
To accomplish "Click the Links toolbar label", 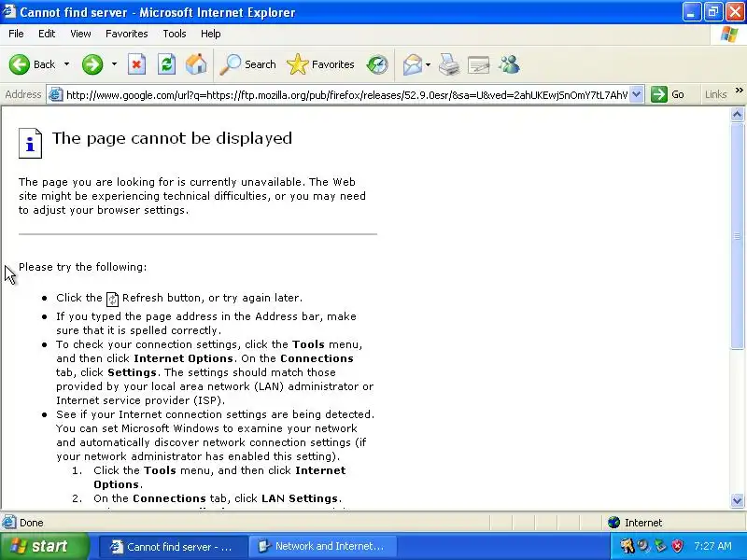I will pos(715,94).
